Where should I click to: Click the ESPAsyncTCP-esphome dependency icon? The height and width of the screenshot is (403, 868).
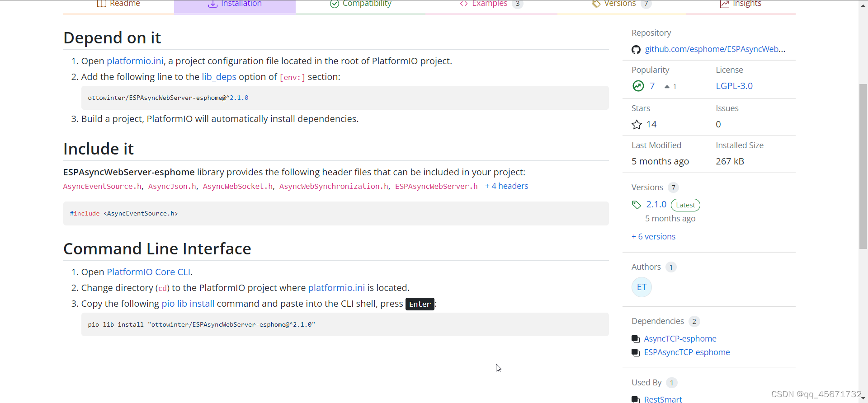pyautogui.click(x=636, y=352)
